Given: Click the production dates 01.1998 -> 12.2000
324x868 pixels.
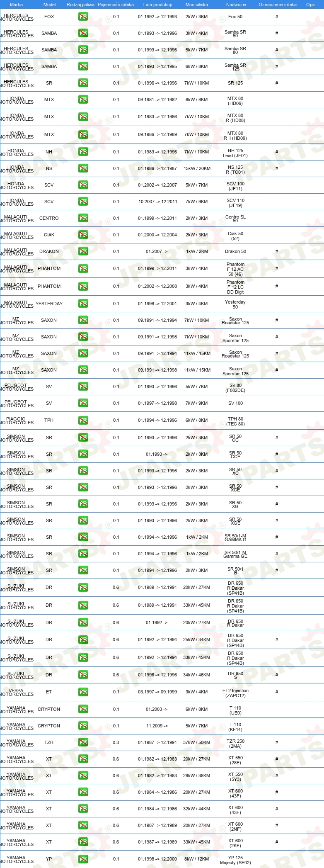Looking at the screenshot, I should (x=157, y=859).
